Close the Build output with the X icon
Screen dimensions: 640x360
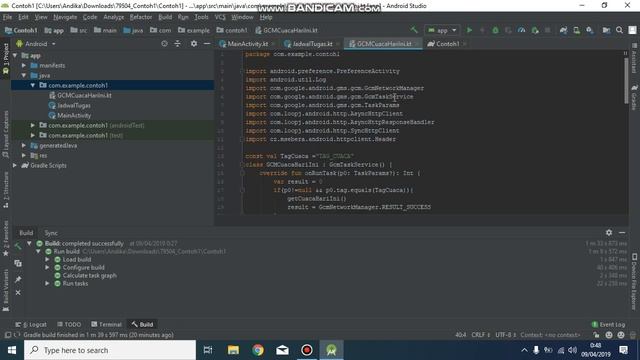[18, 292]
